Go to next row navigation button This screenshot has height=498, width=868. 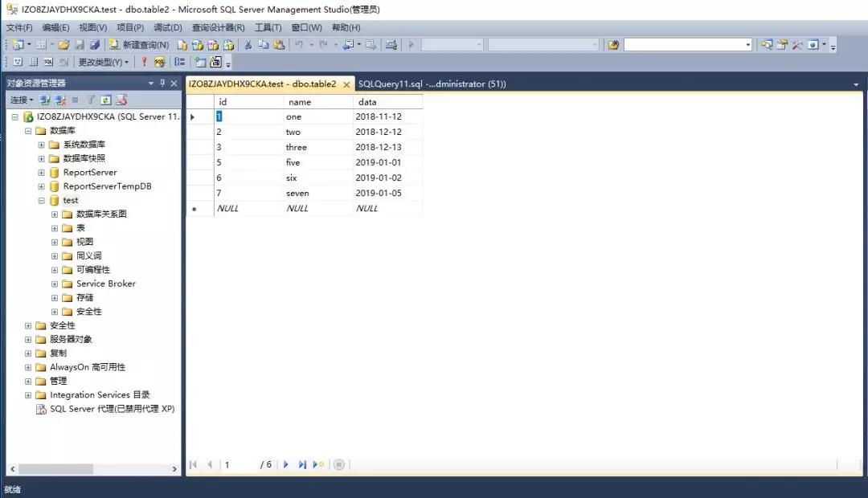tap(285, 464)
